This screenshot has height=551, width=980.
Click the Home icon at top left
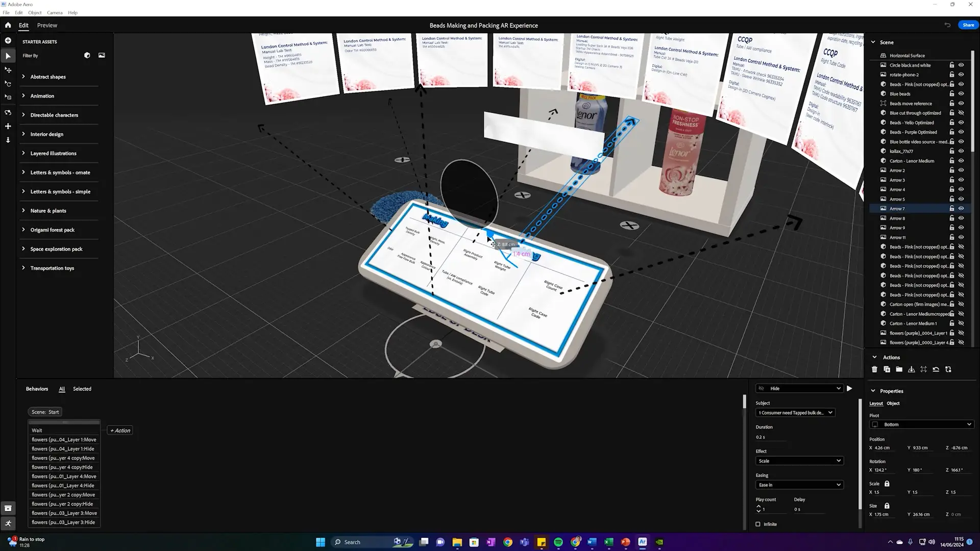click(x=8, y=25)
